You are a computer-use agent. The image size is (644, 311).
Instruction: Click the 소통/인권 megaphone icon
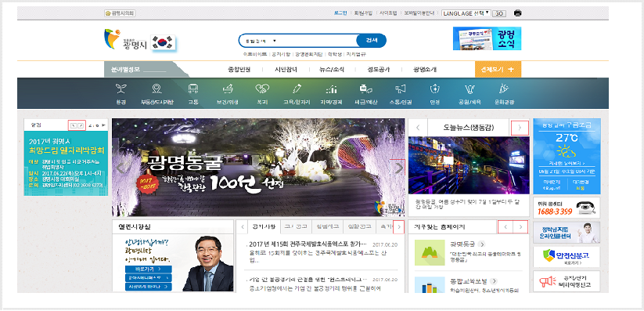pos(400,89)
